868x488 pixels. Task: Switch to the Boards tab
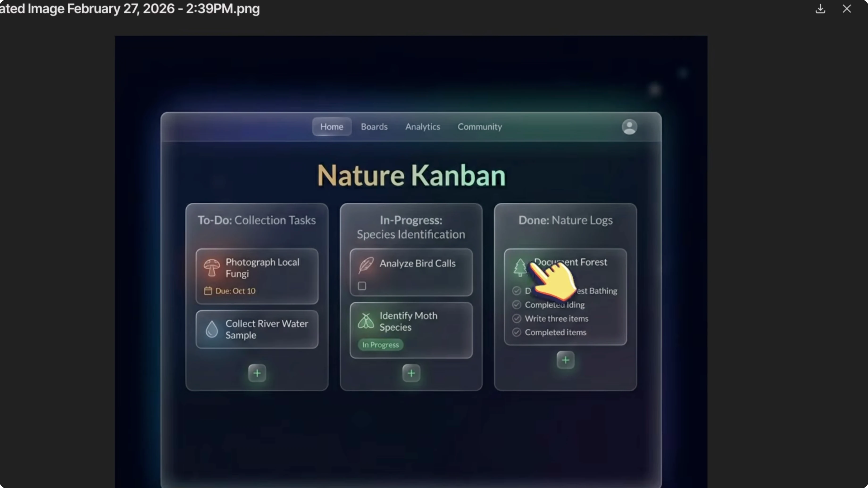374,127
